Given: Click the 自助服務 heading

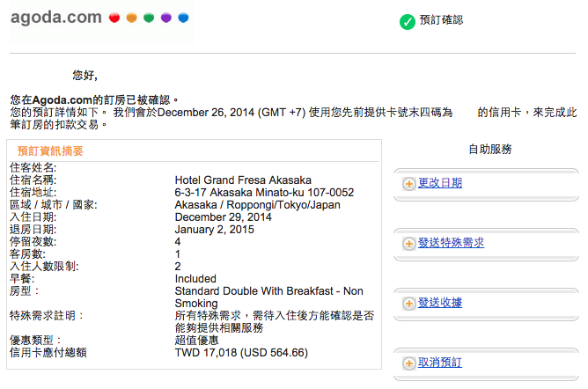Looking at the screenshot, I should (490, 150).
